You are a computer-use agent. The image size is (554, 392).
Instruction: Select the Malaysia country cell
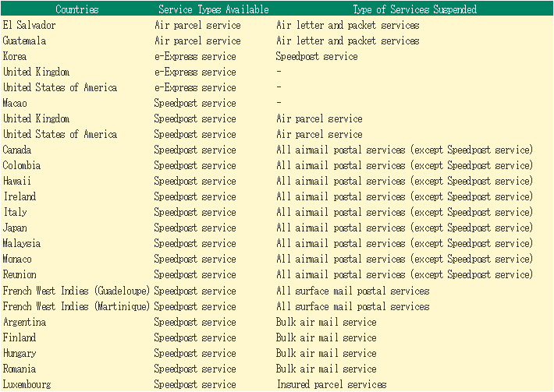tap(22, 243)
